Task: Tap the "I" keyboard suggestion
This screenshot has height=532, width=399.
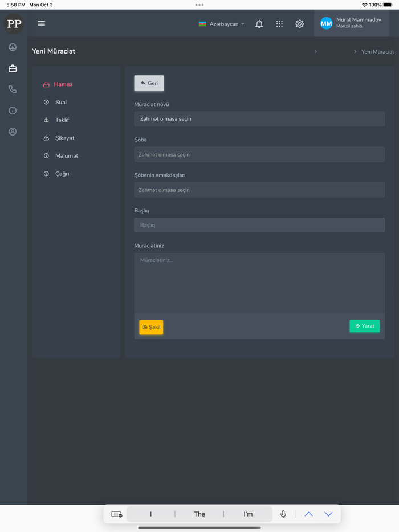Action: [x=151, y=514]
